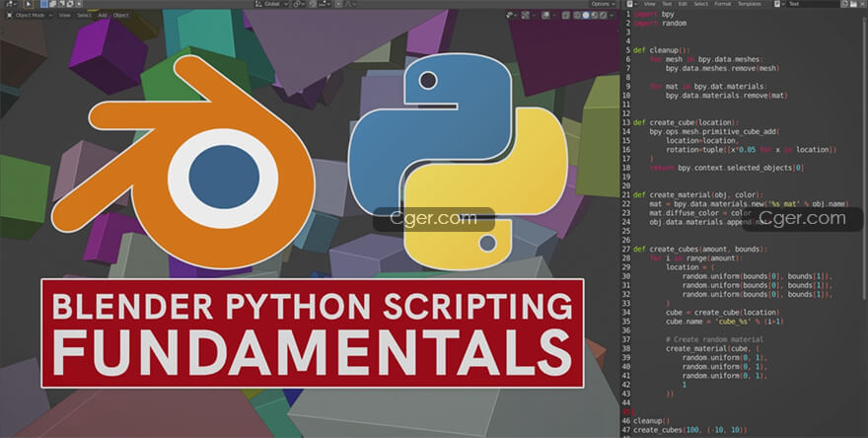The height and width of the screenshot is (438, 868).
Task: Click the 'cube = create_cube(location)' line
Action: (723, 313)
